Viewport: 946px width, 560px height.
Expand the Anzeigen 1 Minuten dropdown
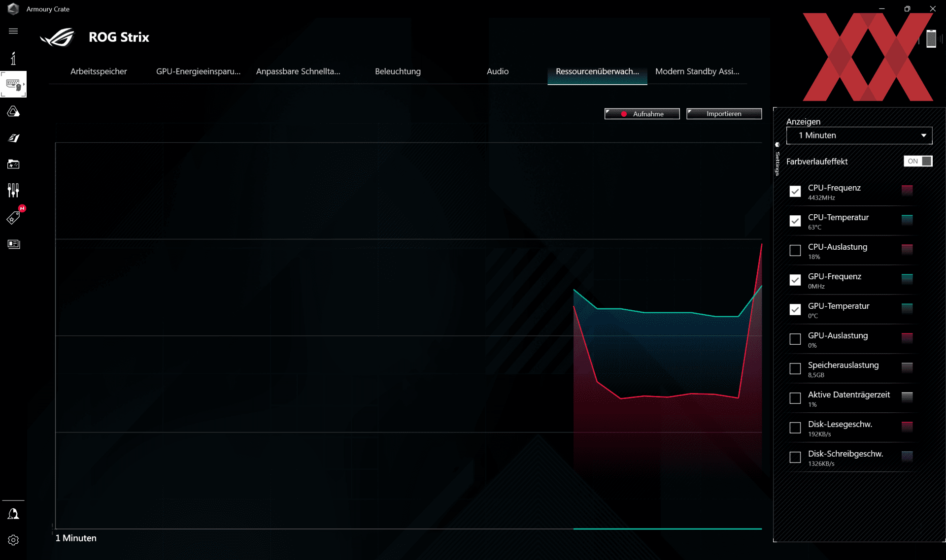point(859,135)
